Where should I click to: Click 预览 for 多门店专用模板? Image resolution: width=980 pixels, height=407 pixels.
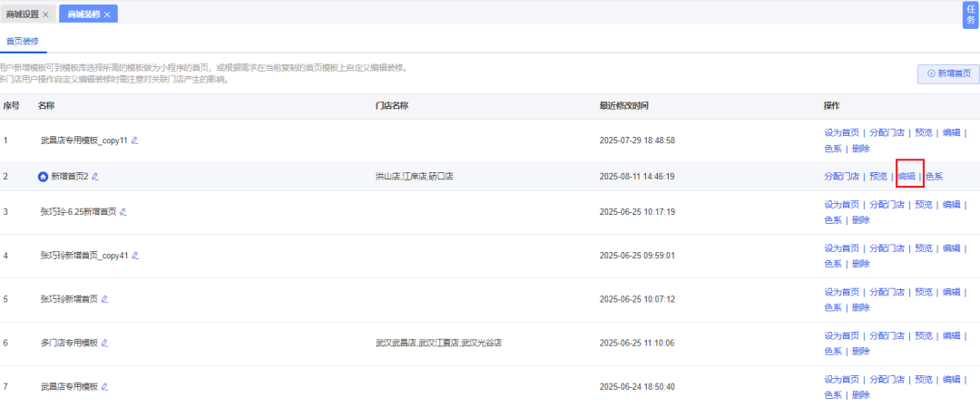pyautogui.click(x=924, y=335)
